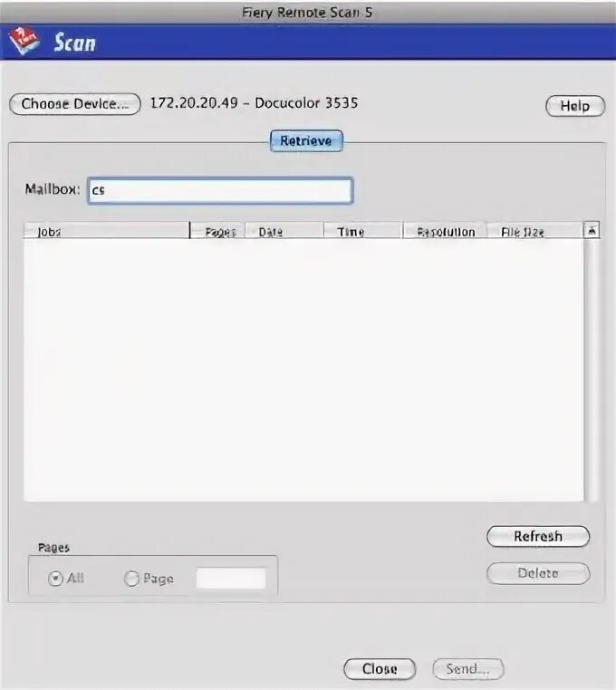
Task: Open Help for Fiery Remote Scan
Action: (575, 106)
